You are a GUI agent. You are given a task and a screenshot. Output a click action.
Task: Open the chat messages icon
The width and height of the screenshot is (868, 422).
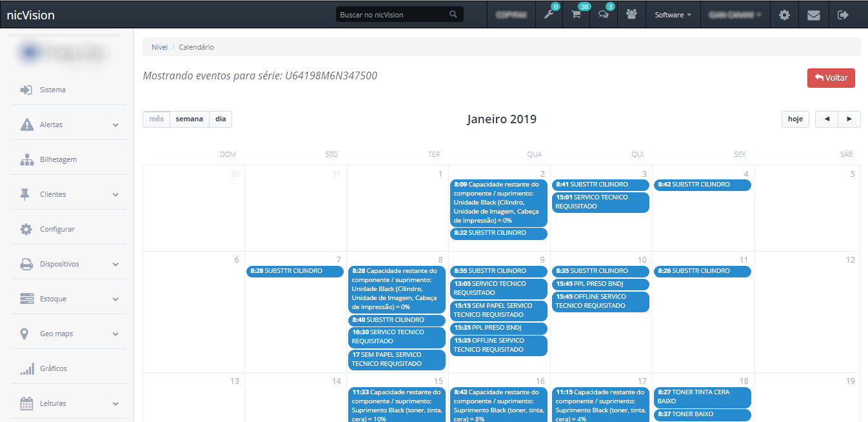click(x=604, y=14)
